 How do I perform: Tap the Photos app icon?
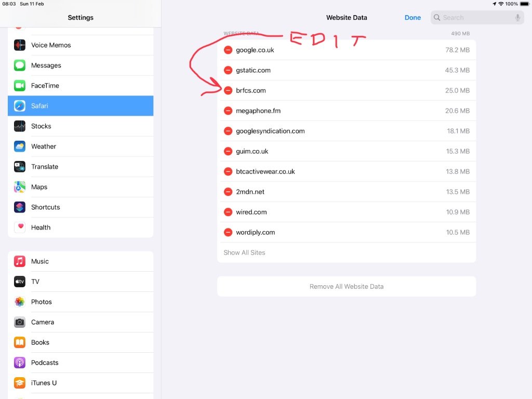tap(20, 302)
